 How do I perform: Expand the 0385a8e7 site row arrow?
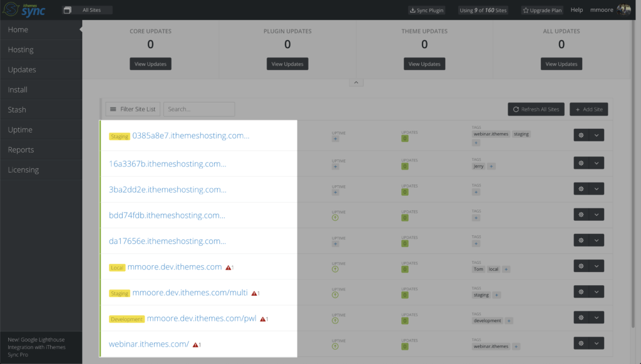(x=597, y=135)
